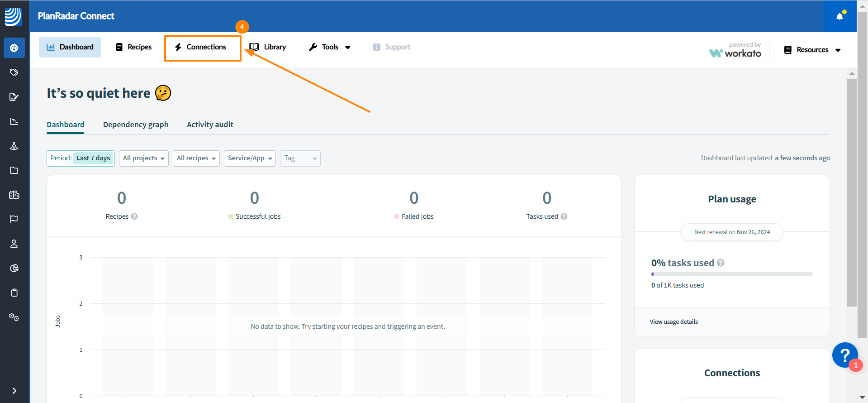Viewport: 868px width, 403px height.
Task: Click the notification bell icon
Action: click(x=840, y=17)
